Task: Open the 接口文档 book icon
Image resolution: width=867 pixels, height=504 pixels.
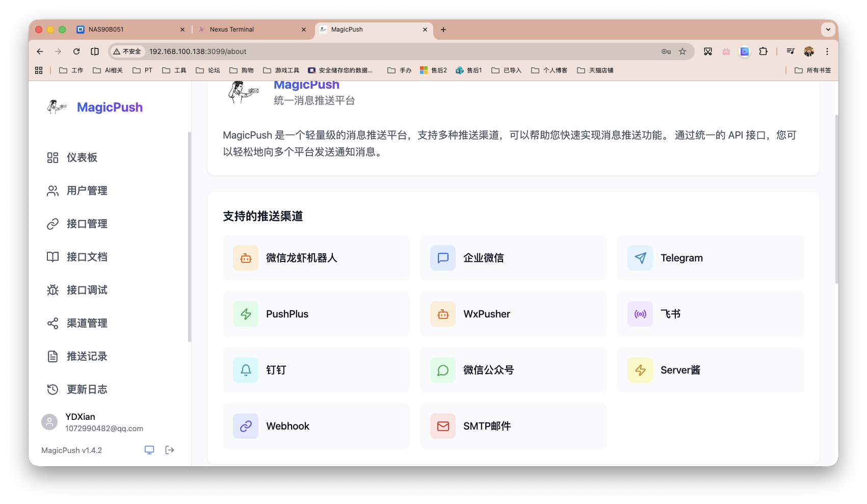Action: (52, 257)
